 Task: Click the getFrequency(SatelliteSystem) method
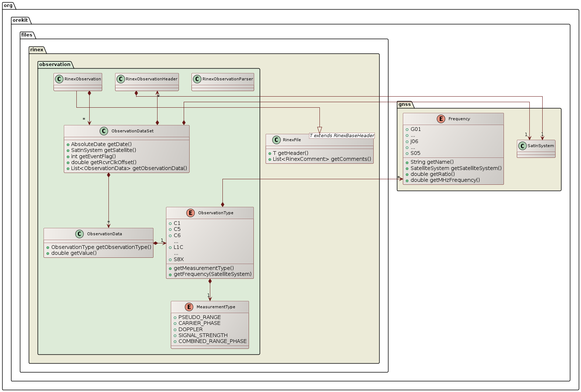click(212, 274)
